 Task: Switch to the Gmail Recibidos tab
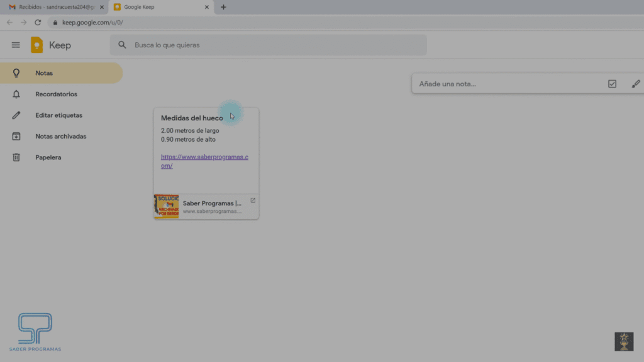(53, 7)
